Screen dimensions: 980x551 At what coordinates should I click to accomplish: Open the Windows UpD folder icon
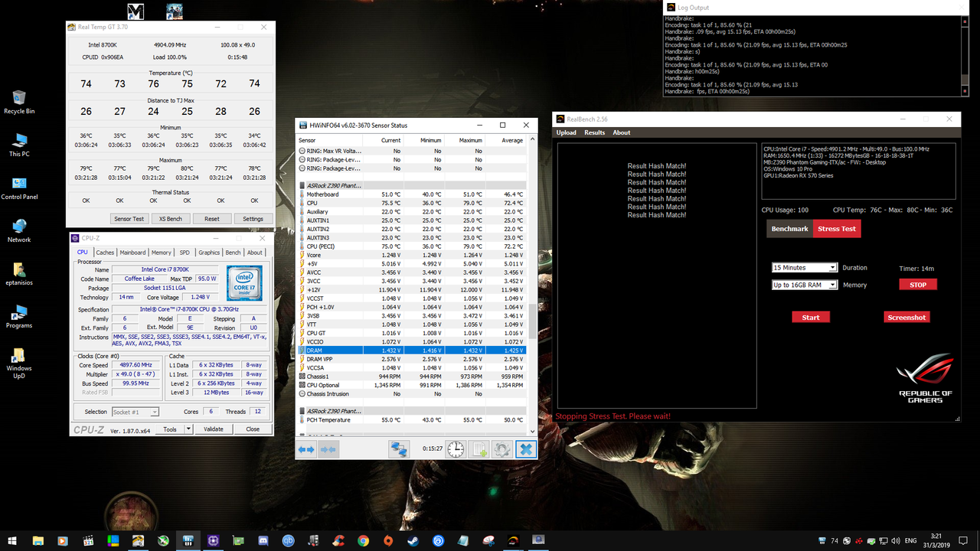pos(19,364)
